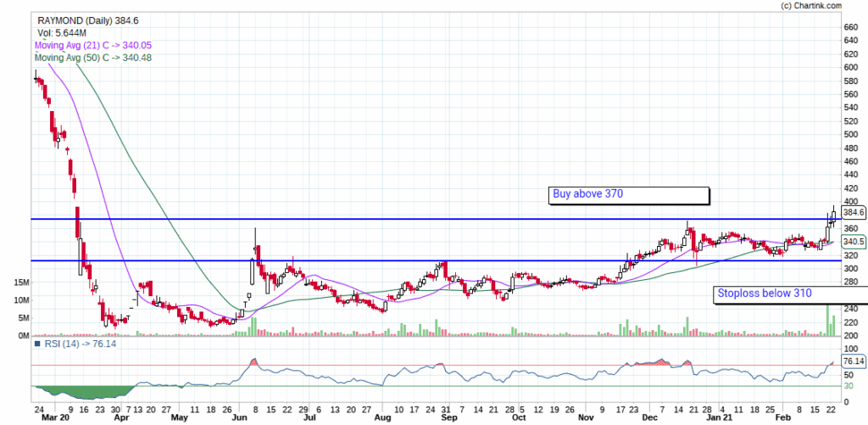The width and height of the screenshot is (868, 425).
Task: Click the Dec month label on axis
Action: 650,418
